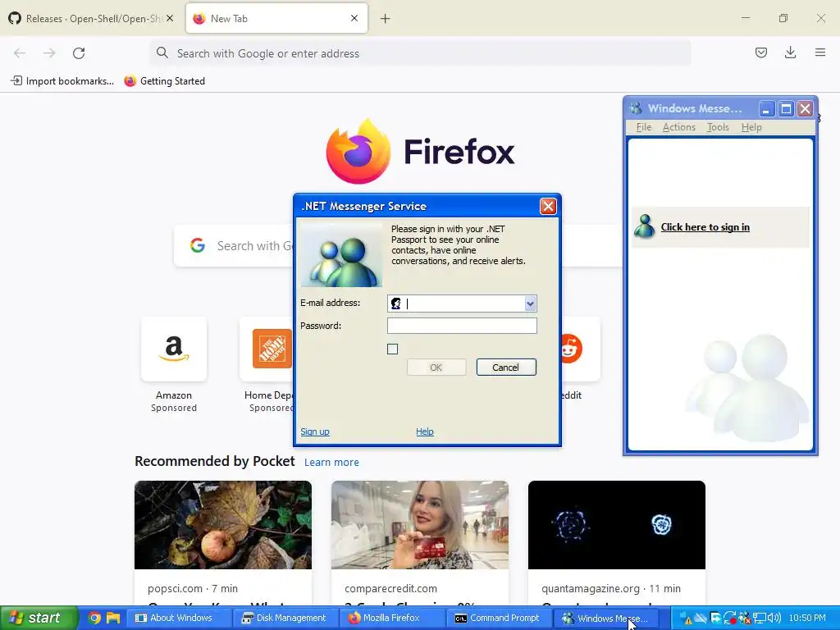840x630 pixels.
Task: Click the 'Click here to sign in' link
Action: pyautogui.click(x=705, y=227)
